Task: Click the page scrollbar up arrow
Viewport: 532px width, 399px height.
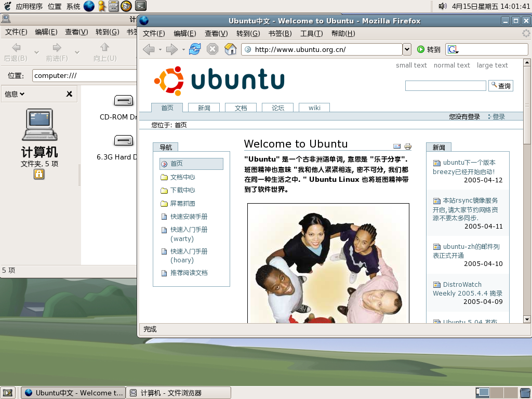Action: [527, 62]
